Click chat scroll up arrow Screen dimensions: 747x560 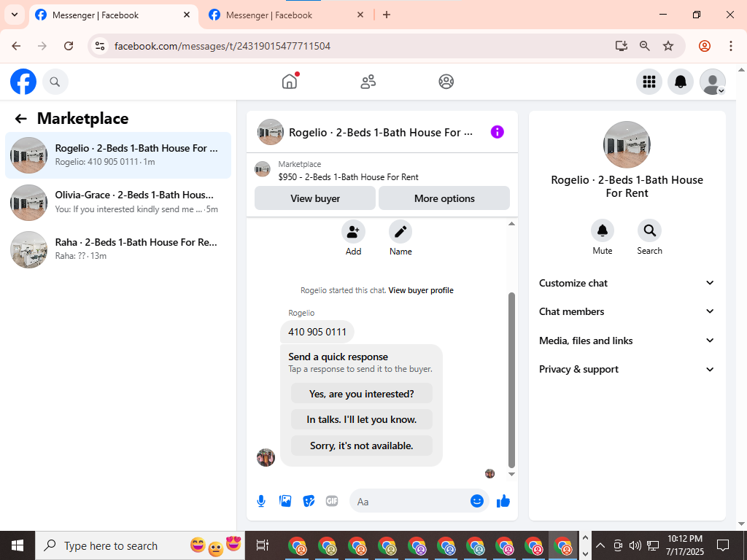tap(511, 224)
